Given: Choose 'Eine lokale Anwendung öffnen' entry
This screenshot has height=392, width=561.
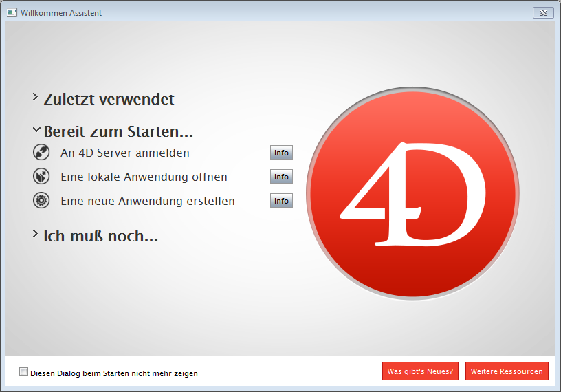Looking at the screenshot, I should click(144, 177).
